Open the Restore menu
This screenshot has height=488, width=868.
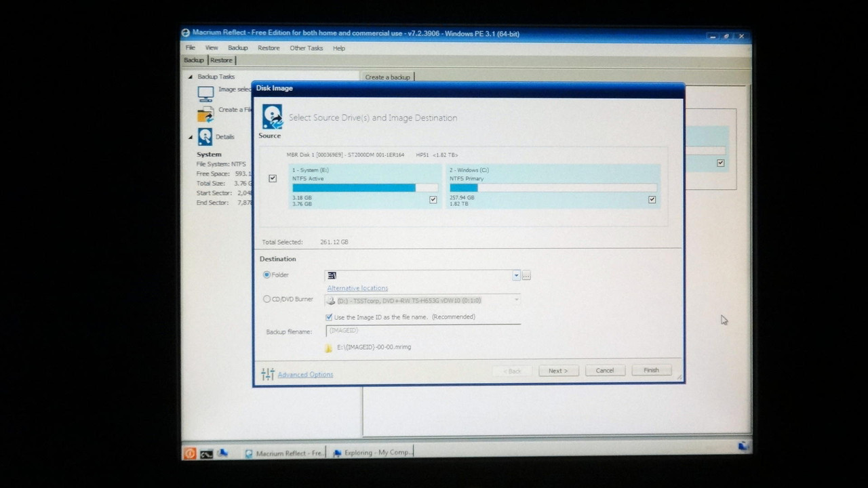(x=269, y=48)
